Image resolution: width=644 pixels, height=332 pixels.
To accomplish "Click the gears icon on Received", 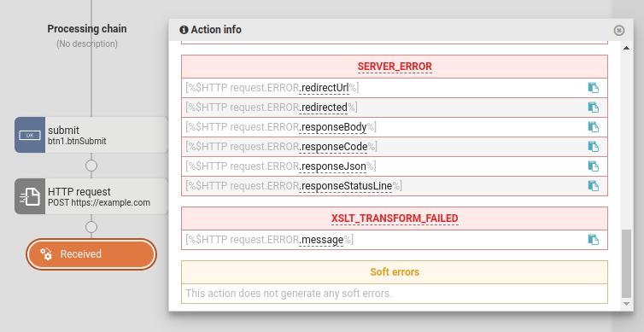I will [x=46, y=254].
